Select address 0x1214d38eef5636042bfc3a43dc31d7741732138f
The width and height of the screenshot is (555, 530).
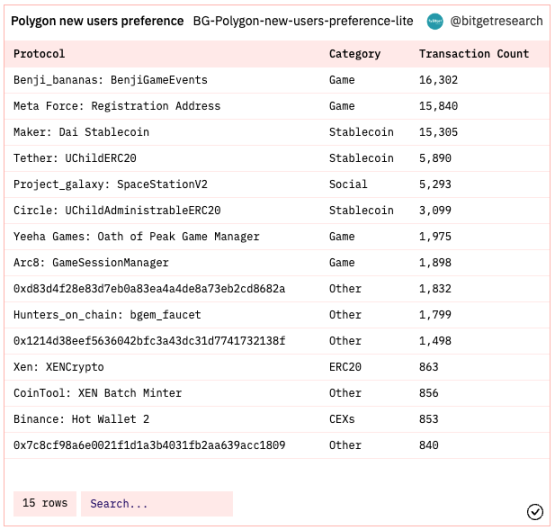tap(149, 341)
